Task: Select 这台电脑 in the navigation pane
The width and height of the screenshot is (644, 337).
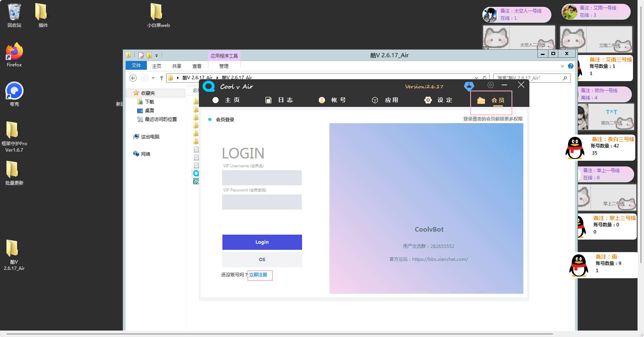Action: [x=150, y=137]
